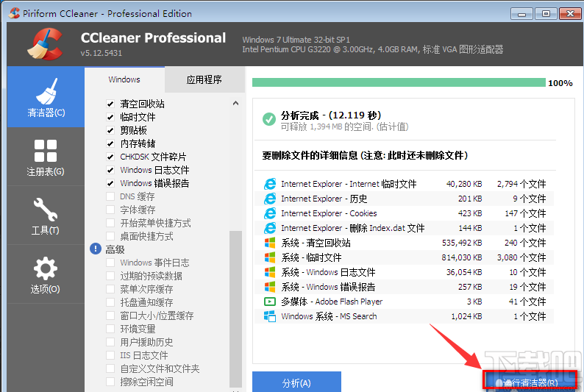The width and height of the screenshot is (584, 392).
Task: Click the options list vertical scrollbar thumb
Action: [x=236, y=309]
